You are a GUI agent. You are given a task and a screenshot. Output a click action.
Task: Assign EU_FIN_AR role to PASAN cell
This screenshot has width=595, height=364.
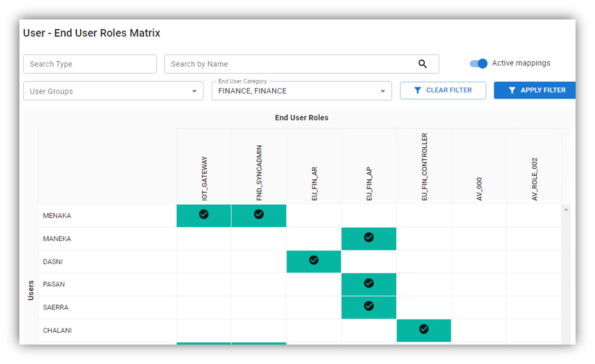(x=314, y=284)
